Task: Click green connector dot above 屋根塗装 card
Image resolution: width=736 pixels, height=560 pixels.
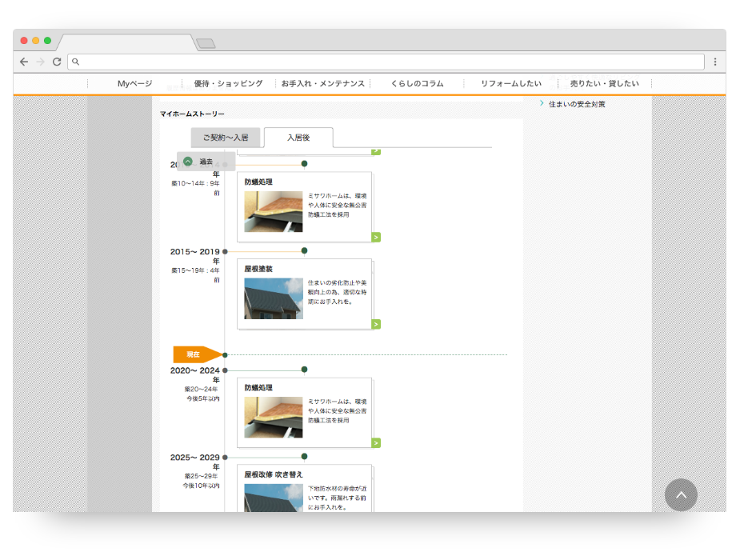Action: click(x=304, y=250)
